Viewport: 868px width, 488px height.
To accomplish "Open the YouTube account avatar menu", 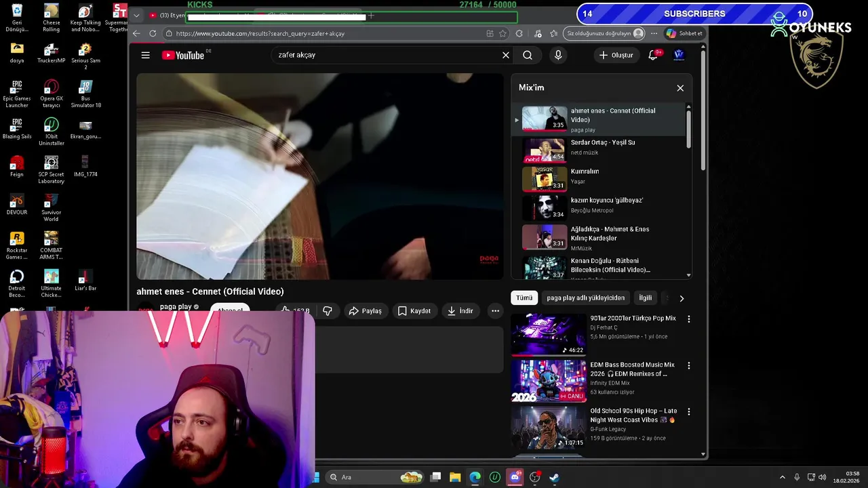I will click(x=679, y=55).
